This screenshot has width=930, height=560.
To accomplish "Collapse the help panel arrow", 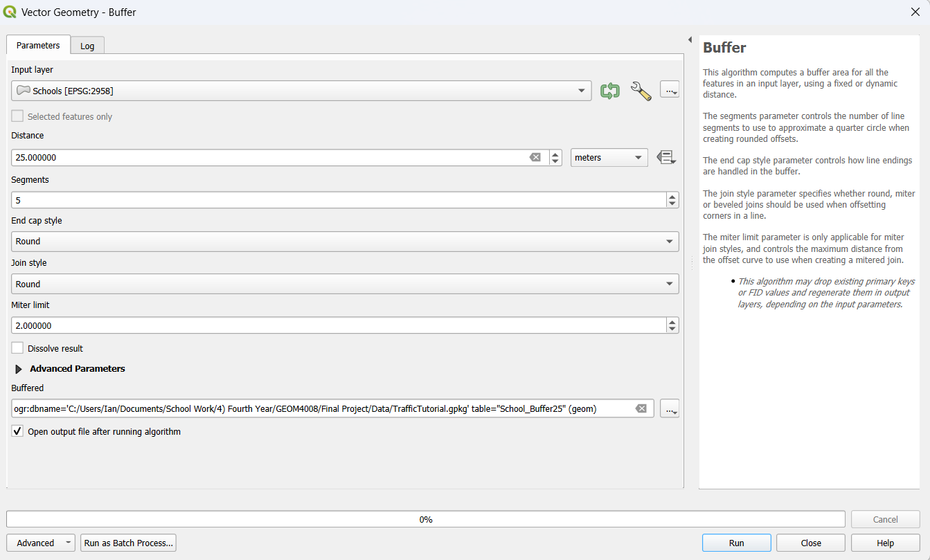I will [x=690, y=39].
